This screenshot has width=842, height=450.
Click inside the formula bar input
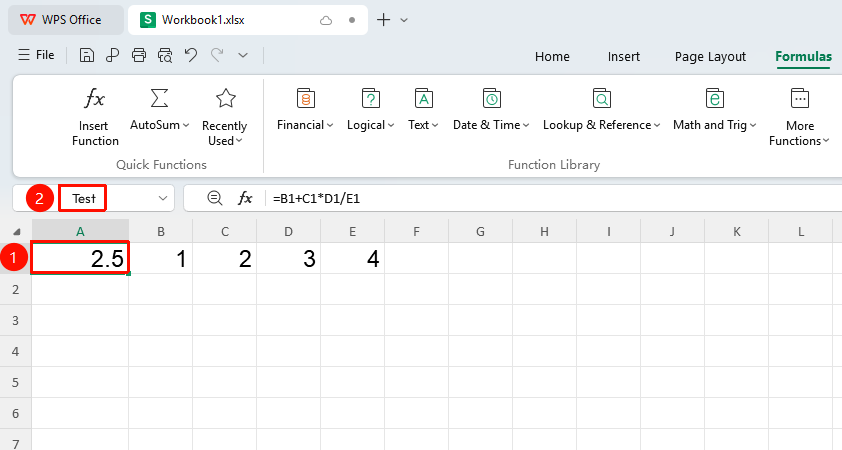click(553, 198)
